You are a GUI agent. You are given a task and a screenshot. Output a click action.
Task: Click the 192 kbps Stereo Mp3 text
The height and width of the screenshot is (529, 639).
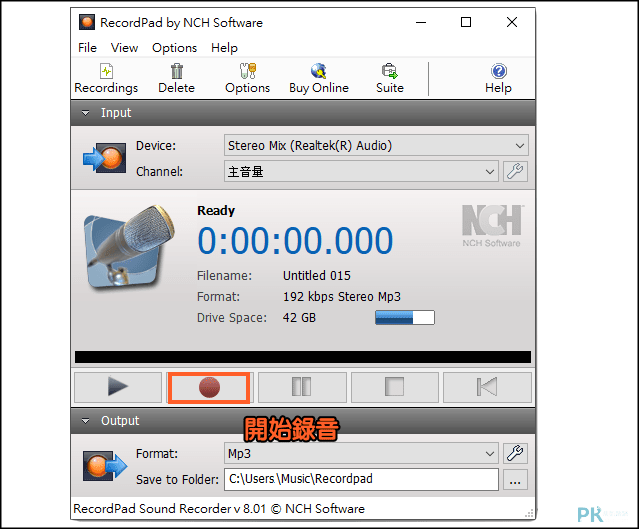[342, 297]
